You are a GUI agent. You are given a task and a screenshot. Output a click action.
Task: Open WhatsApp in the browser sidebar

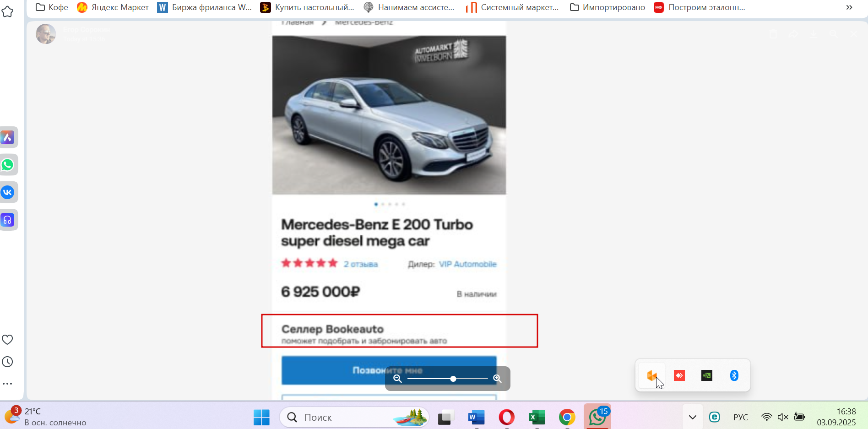(7, 165)
